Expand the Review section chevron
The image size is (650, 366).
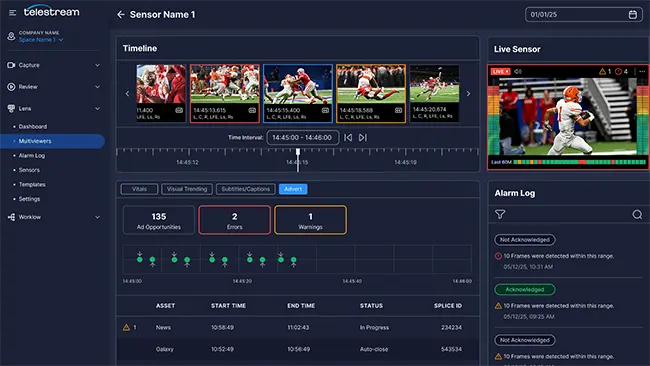(x=97, y=87)
